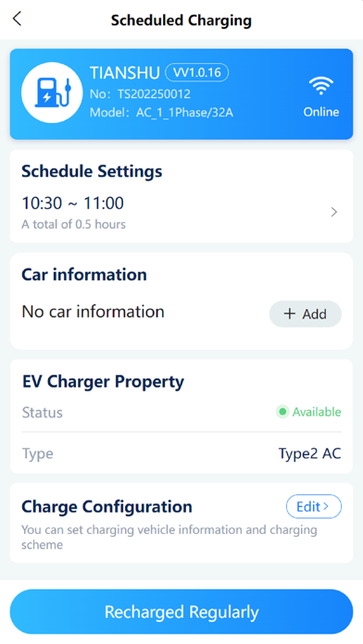Tap the No car information text

(93, 312)
